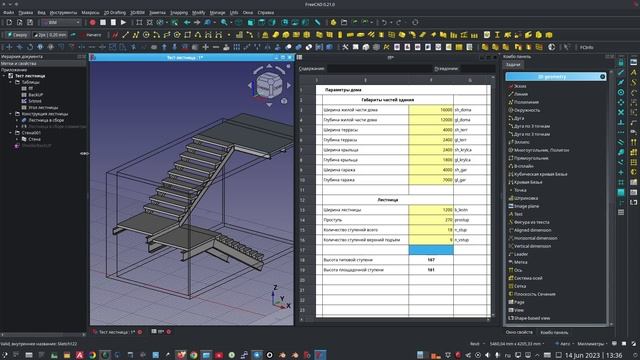Click the Плоскость Сечения entry
This screenshot has height=360, width=640.
pos(534,294)
